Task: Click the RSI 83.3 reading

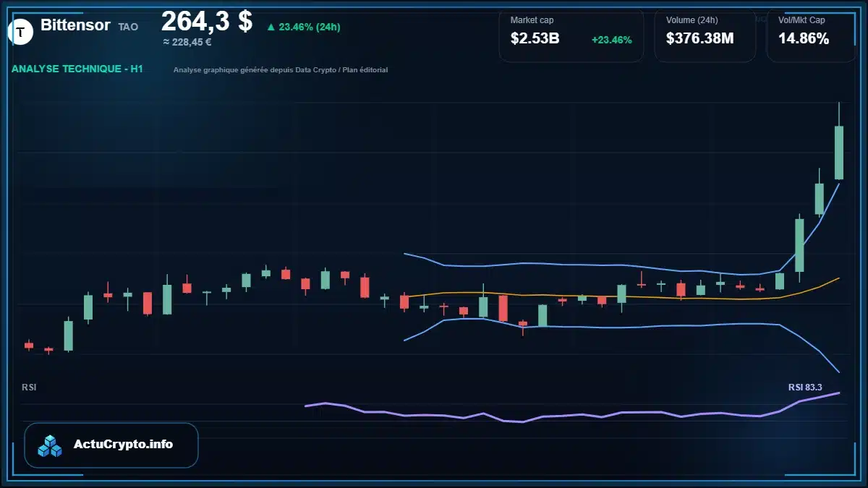Action: tap(805, 388)
